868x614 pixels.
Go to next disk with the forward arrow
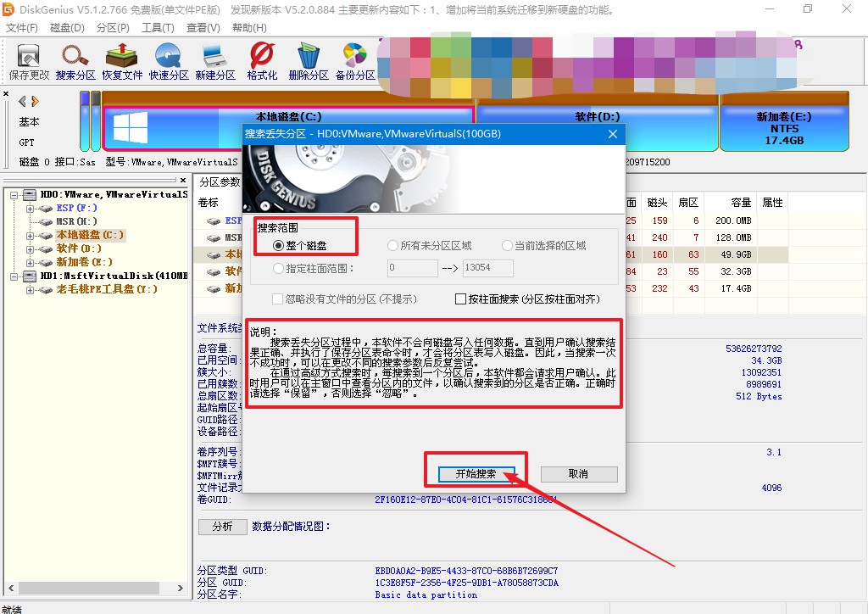(35, 101)
